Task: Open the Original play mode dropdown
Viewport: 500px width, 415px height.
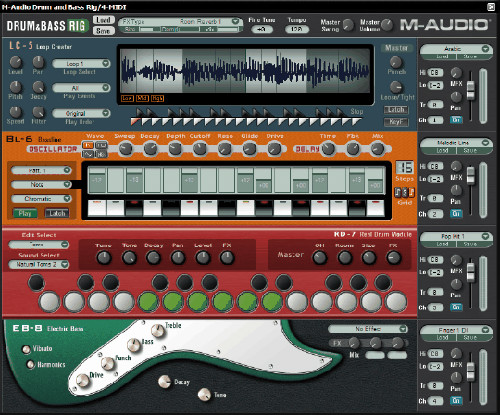Action: [81, 113]
